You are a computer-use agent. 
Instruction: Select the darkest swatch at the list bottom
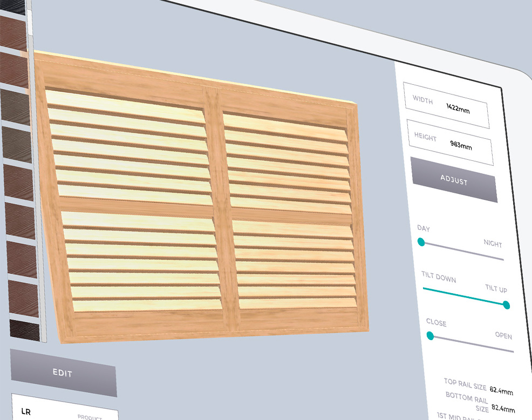pos(24,329)
